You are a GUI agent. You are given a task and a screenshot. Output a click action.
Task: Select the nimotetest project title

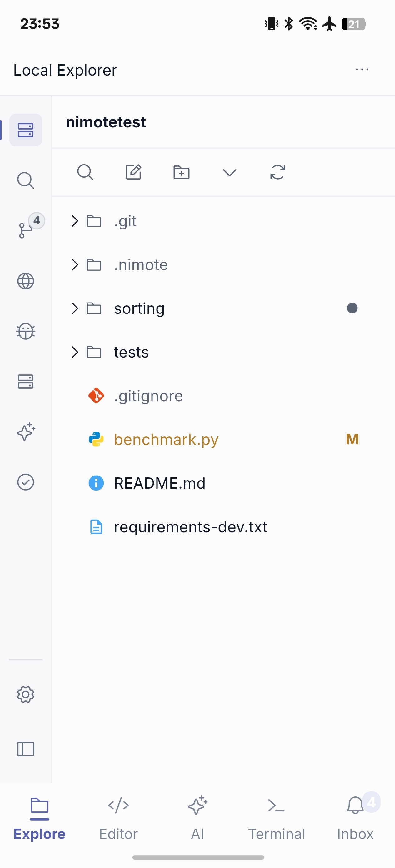click(106, 122)
